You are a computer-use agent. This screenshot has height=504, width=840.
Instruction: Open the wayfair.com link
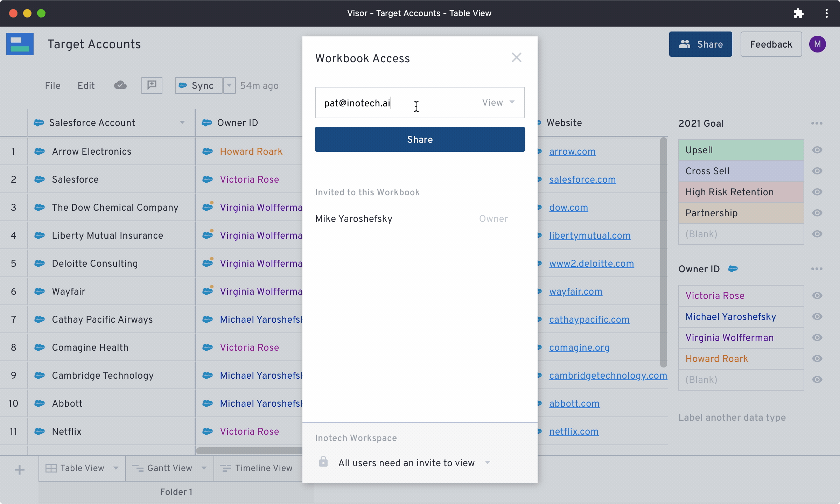[x=575, y=292]
